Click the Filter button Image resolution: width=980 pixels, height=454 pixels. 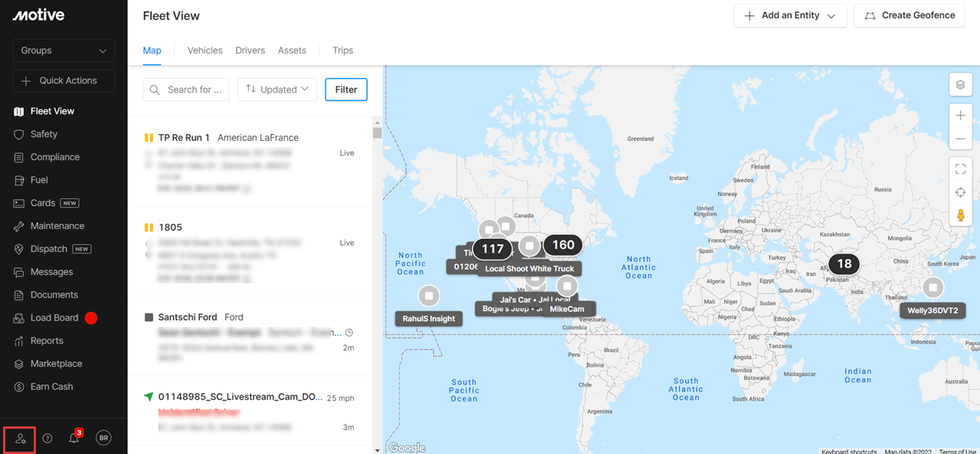346,90
